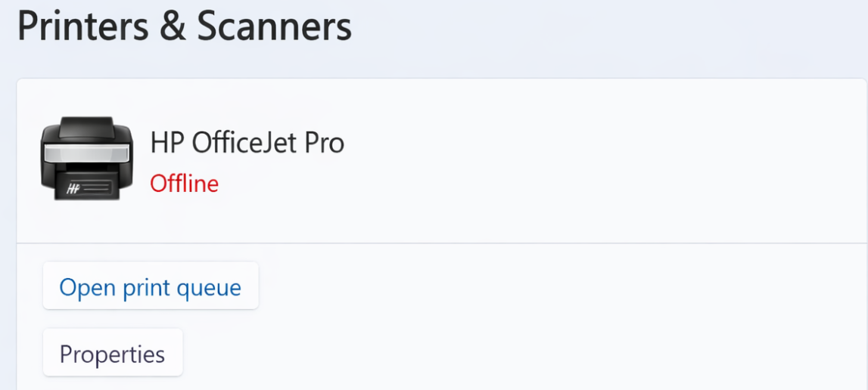Click the word "Printers" in the page title
Viewport: 868px width, 390px height.
click(82, 26)
